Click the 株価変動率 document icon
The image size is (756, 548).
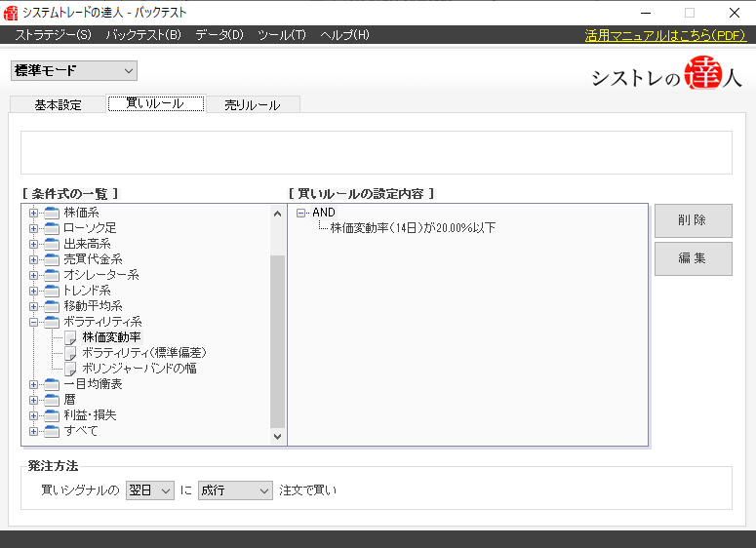tap(70, 337)
